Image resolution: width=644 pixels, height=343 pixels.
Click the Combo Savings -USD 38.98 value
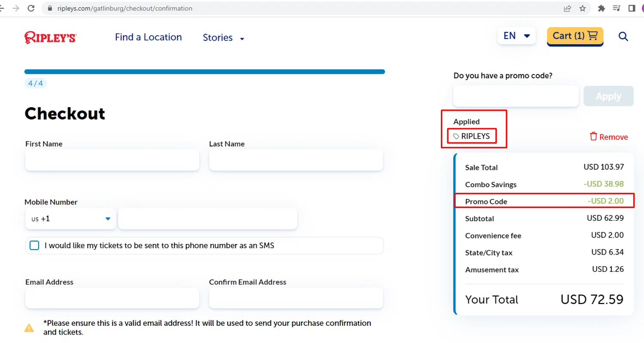coord(604,184)
